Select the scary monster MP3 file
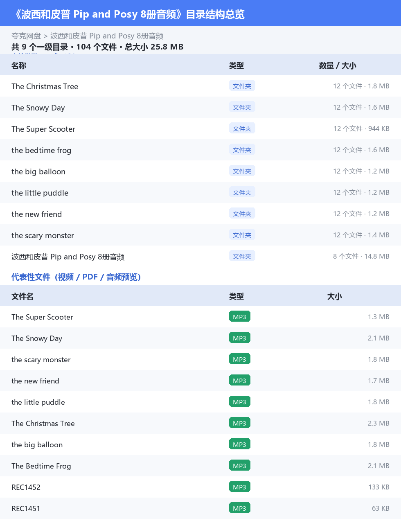 click(200, 359)
